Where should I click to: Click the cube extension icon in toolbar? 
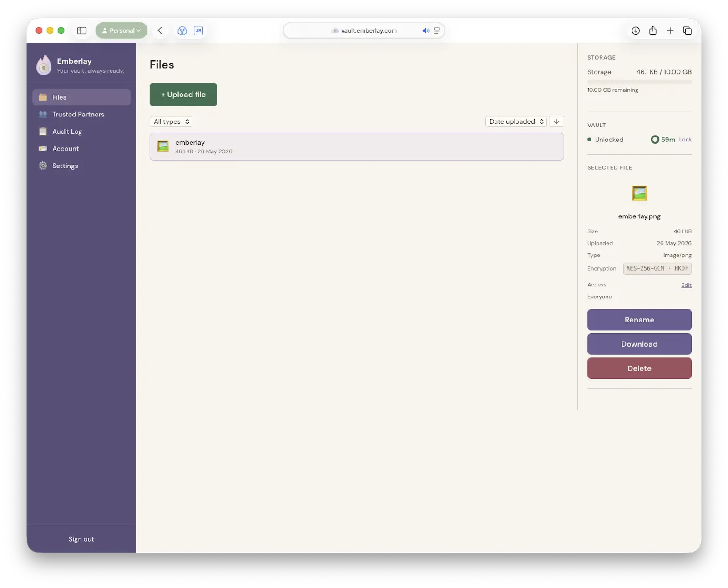(x=182, y=30)
